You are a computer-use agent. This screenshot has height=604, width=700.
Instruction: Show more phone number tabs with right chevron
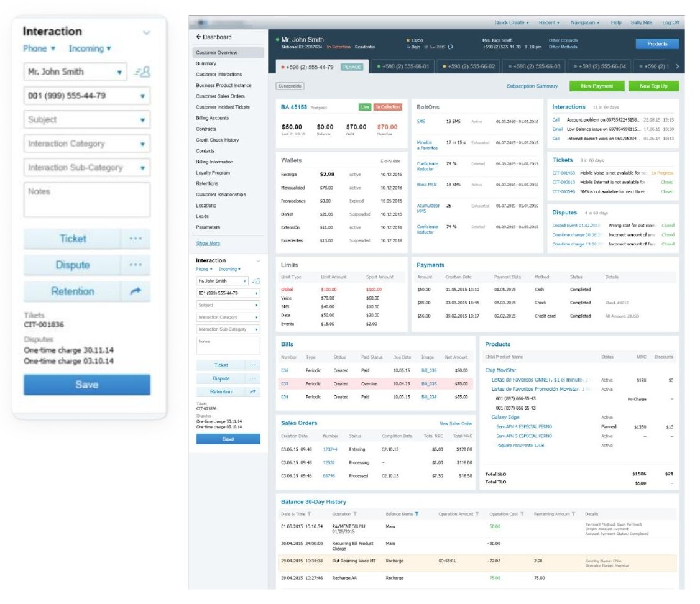(x=677, y=66)
